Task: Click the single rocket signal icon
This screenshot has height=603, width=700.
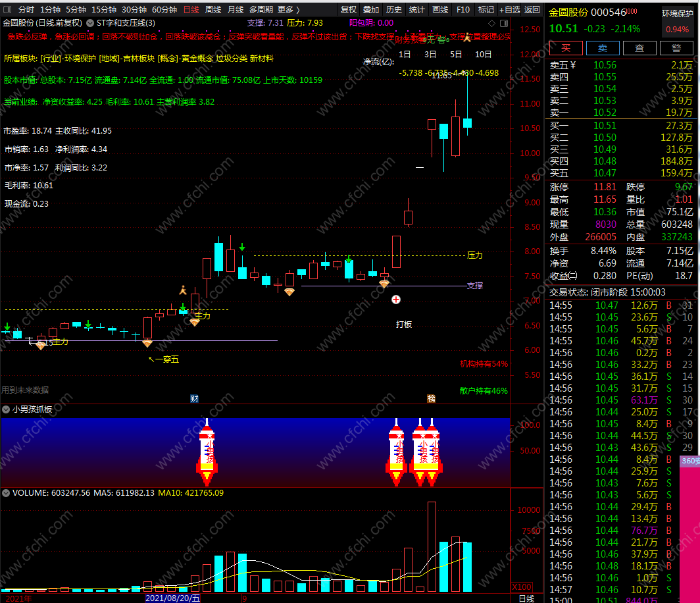Action: click(207, 452)
